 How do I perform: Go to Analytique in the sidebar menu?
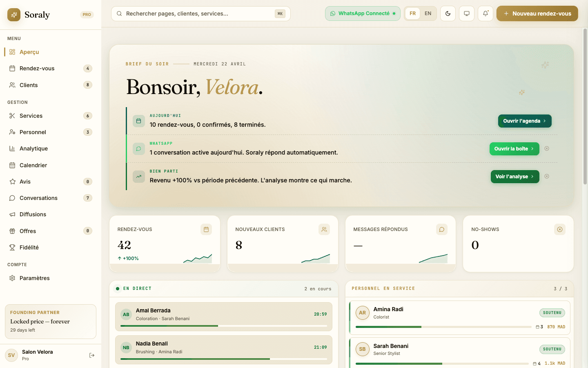tap(33, 148)
